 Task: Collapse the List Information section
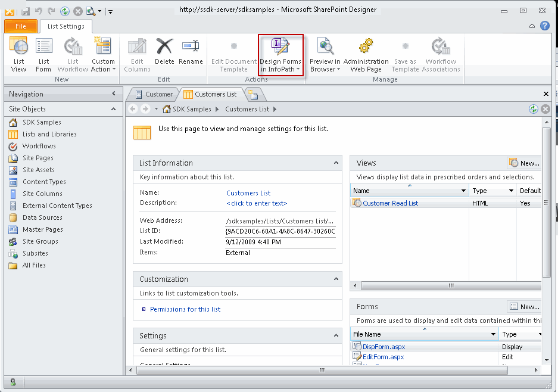click(x=335, y=163)
